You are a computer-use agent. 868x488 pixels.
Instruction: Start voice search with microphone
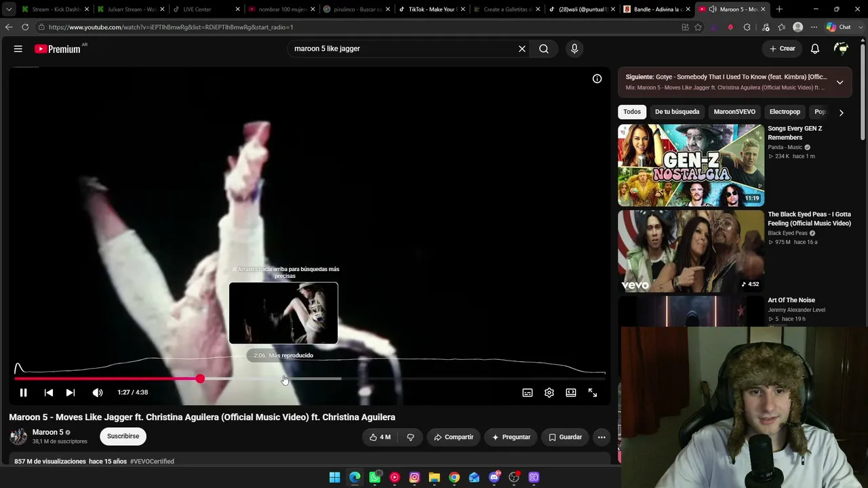click(x=574, y=49)
